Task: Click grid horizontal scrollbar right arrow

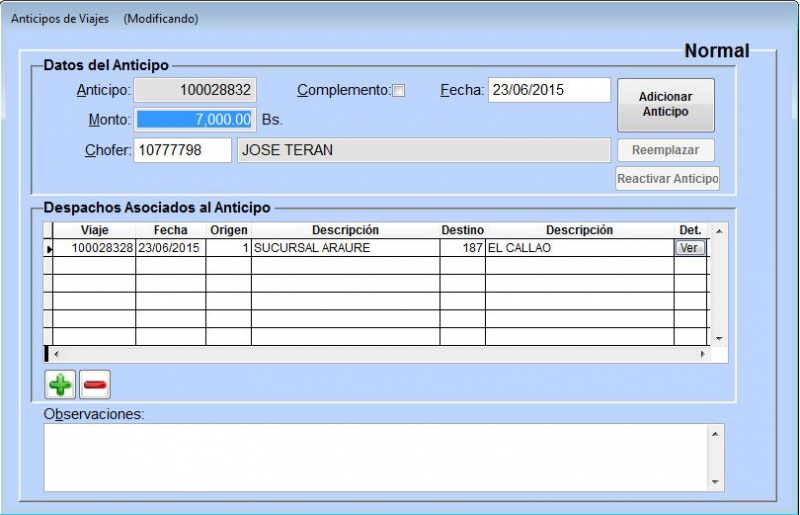Action: click(x=702, y=354)
